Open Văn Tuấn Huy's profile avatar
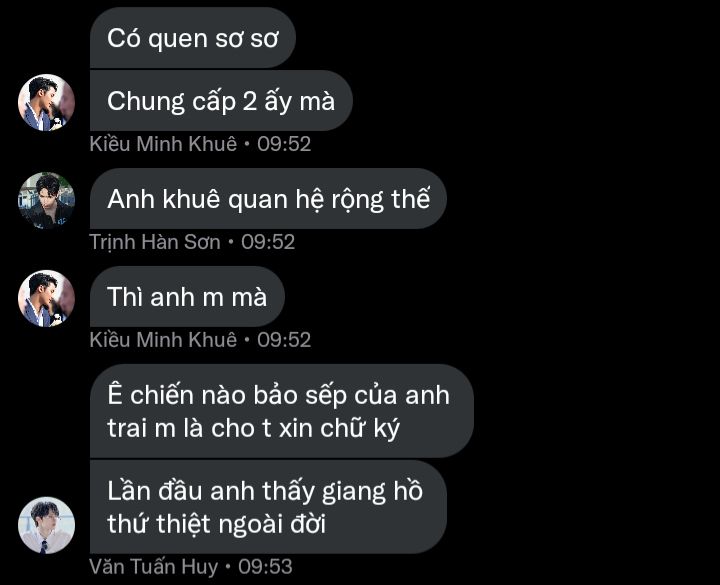Screen dimensions: 720x585 pyautogui.click(x=46, y=525)
